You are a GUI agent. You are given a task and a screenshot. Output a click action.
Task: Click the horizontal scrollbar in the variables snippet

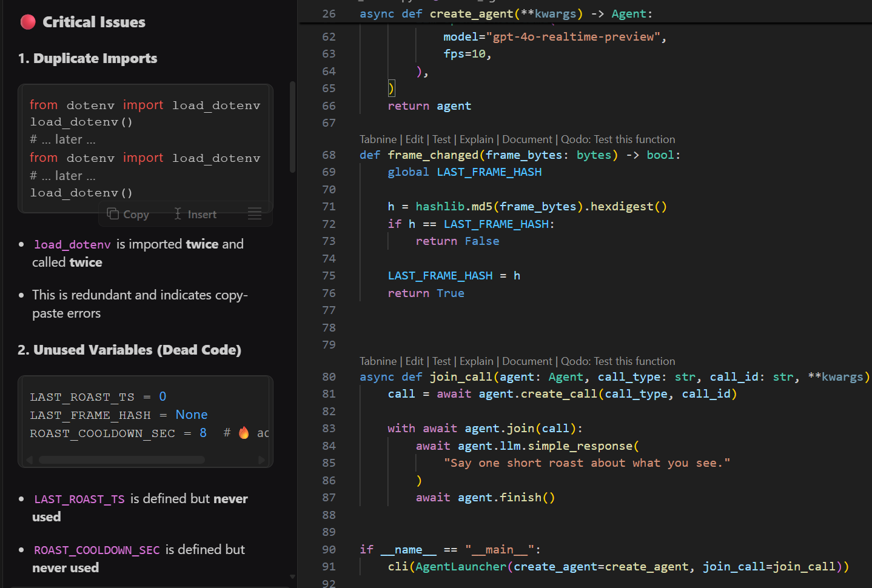pos(122,460)
